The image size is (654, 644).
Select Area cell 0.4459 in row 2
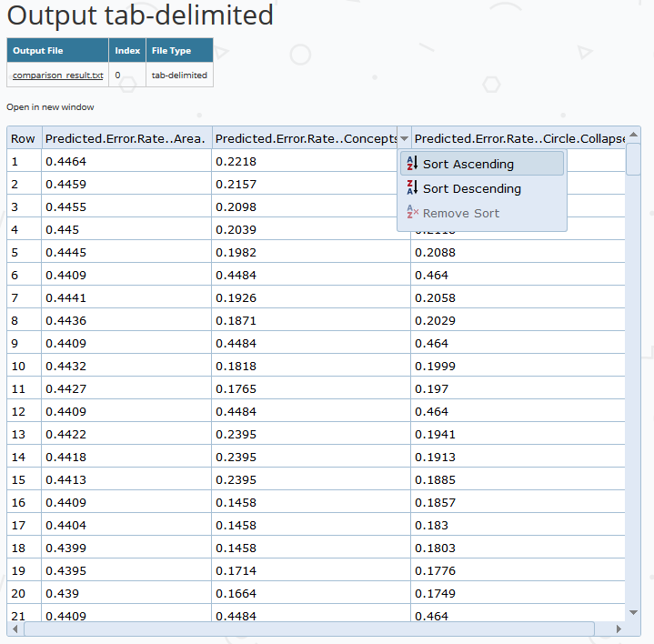(x=126, y=184)
